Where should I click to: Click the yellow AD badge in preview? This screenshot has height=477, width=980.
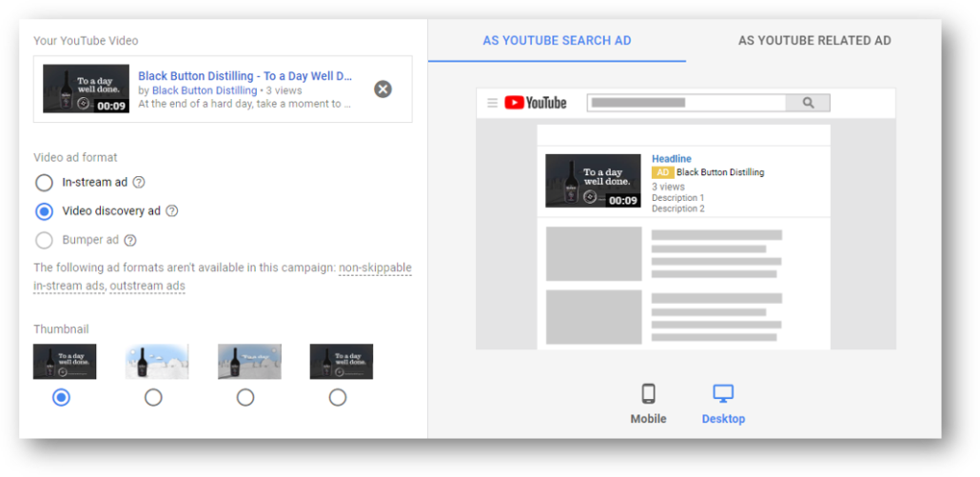tap(662, 172)
